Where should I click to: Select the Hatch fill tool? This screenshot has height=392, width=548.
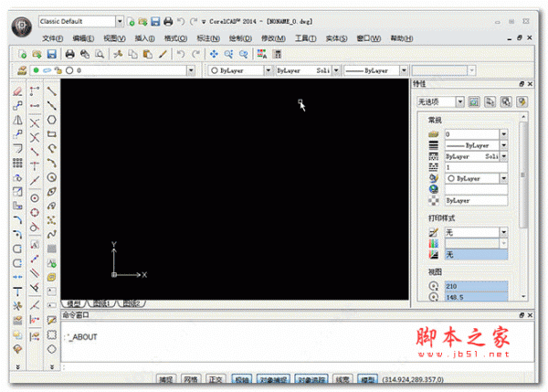coord(52,249)
